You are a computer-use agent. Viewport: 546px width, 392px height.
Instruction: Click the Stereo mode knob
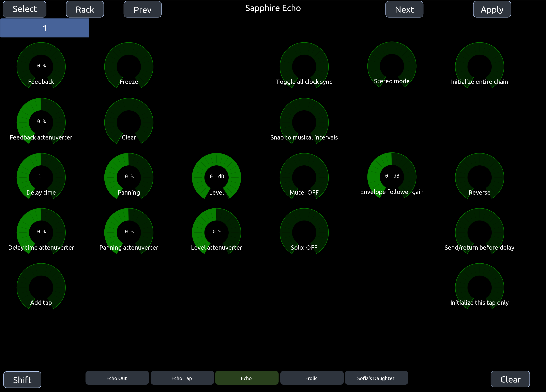click(x=391, y=66)
